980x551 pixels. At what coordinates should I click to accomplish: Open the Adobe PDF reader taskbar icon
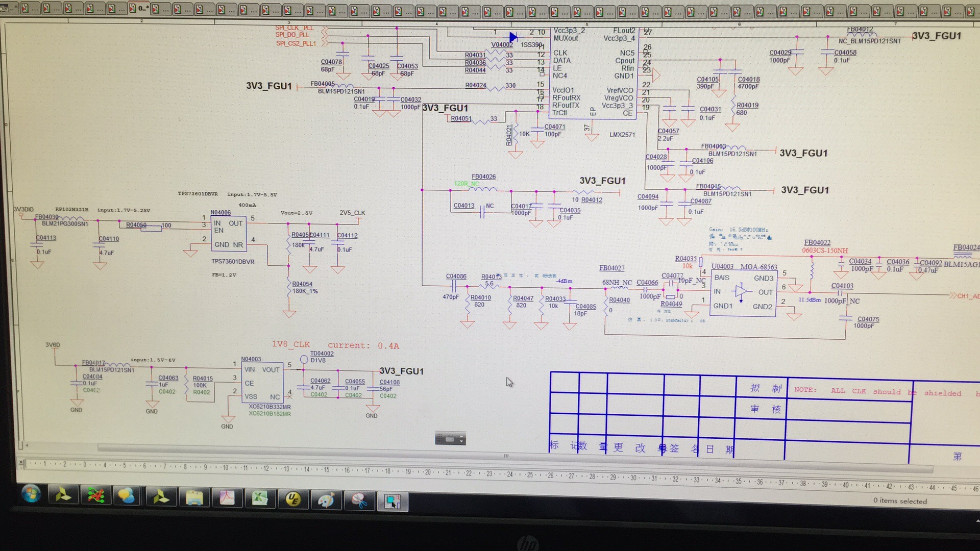[227, 498]
